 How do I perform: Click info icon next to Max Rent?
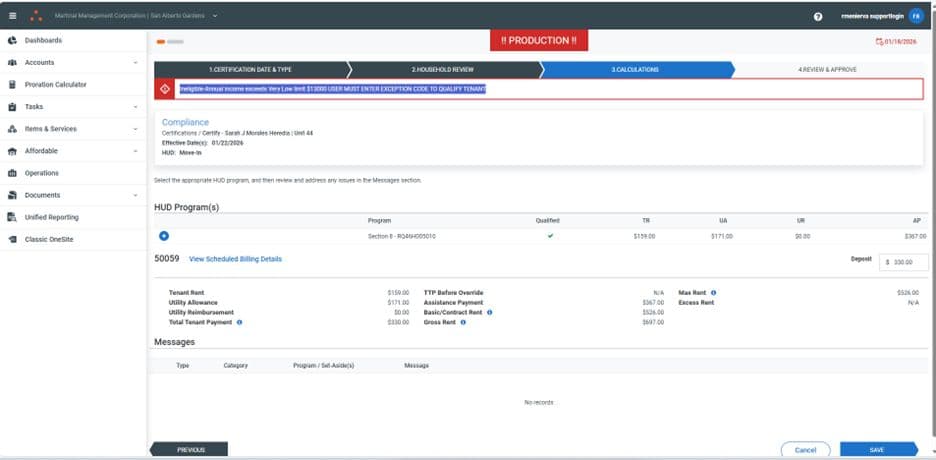point(713,293)
